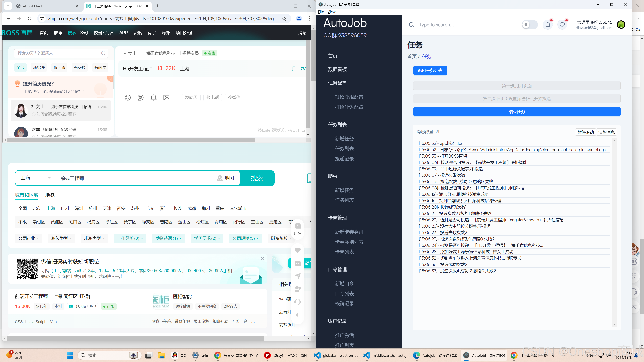Click the horizontal scrollbar below chat panel
This screenshot has width=644, height=362.
(131, 140)
